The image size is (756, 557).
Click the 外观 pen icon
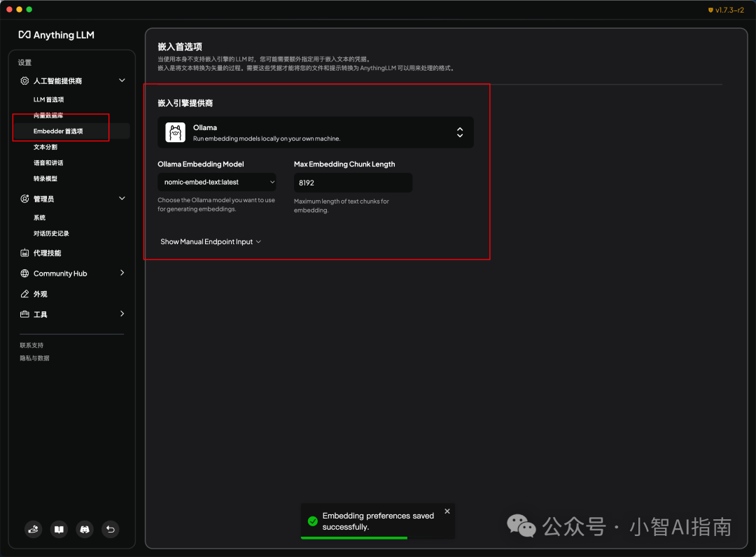pyautogui.click(x=25, y=294)
